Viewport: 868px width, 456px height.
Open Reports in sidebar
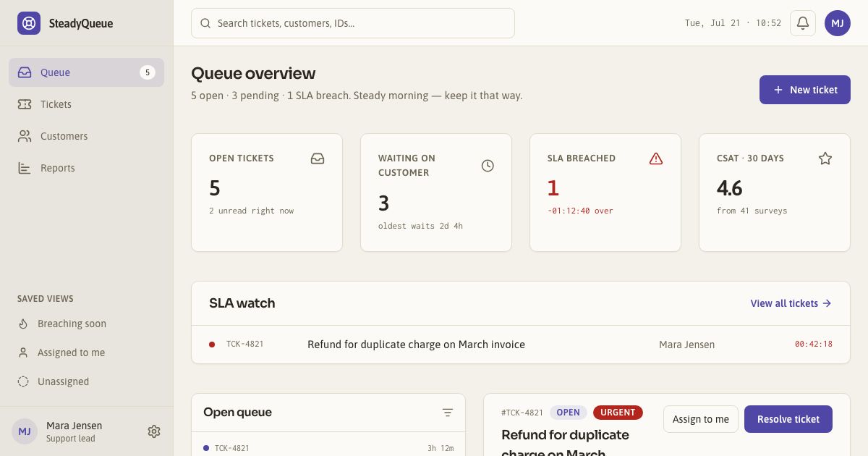pos(86,168)
